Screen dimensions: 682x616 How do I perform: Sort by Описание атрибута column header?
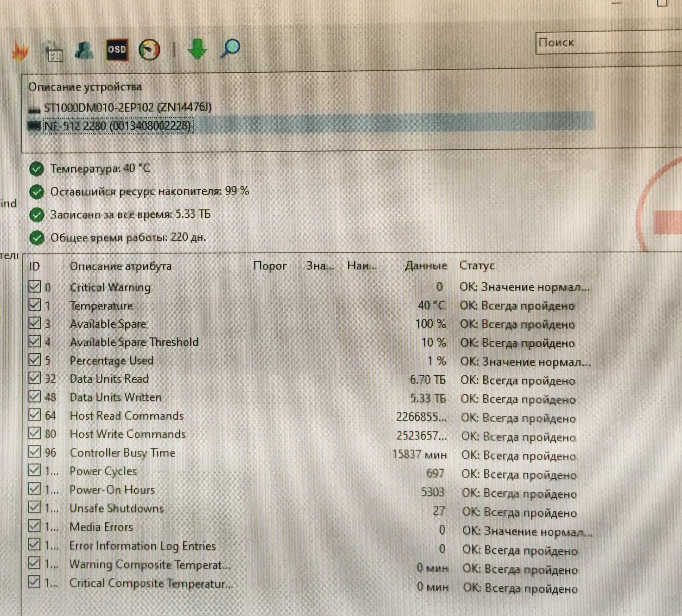[x=120, y=267]
